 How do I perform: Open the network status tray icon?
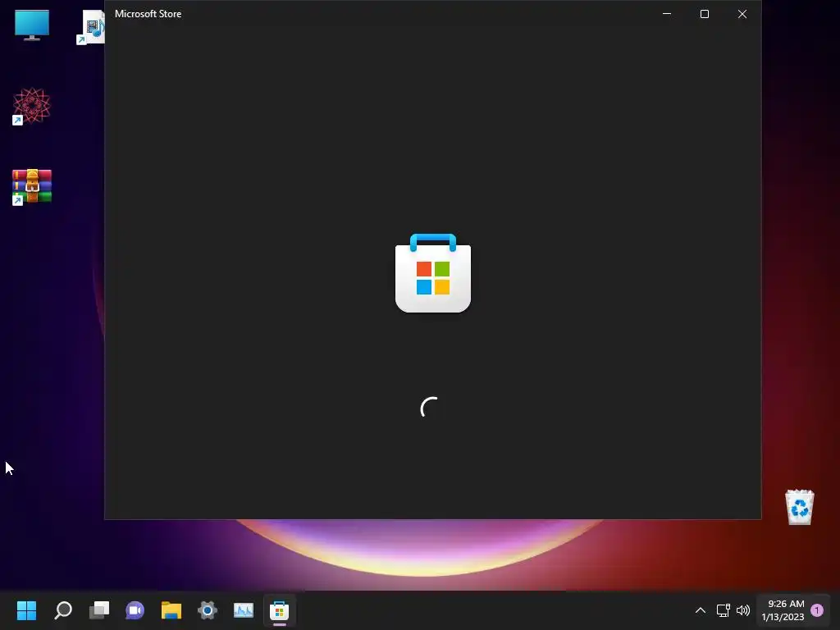724,610
